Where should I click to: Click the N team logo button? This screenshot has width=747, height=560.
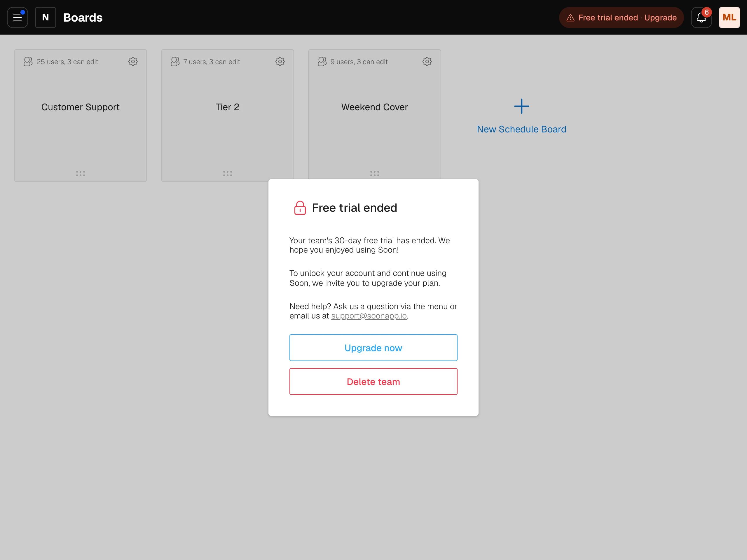46,17
